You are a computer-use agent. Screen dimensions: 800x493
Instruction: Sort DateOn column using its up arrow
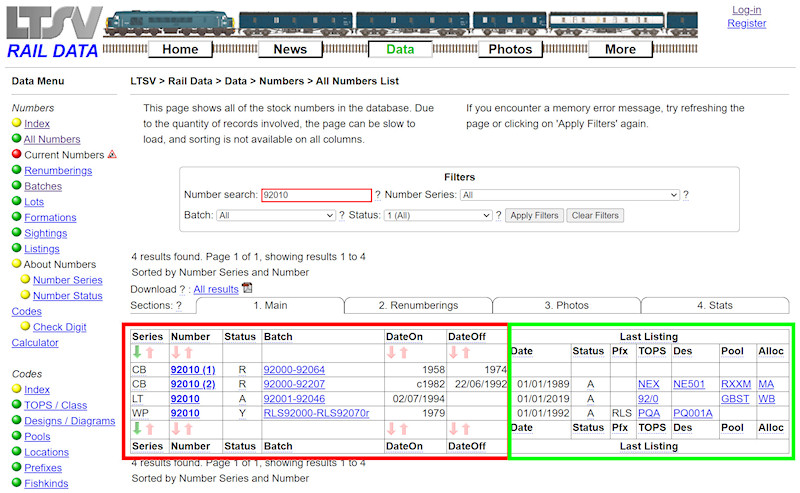tap(404, 352)
